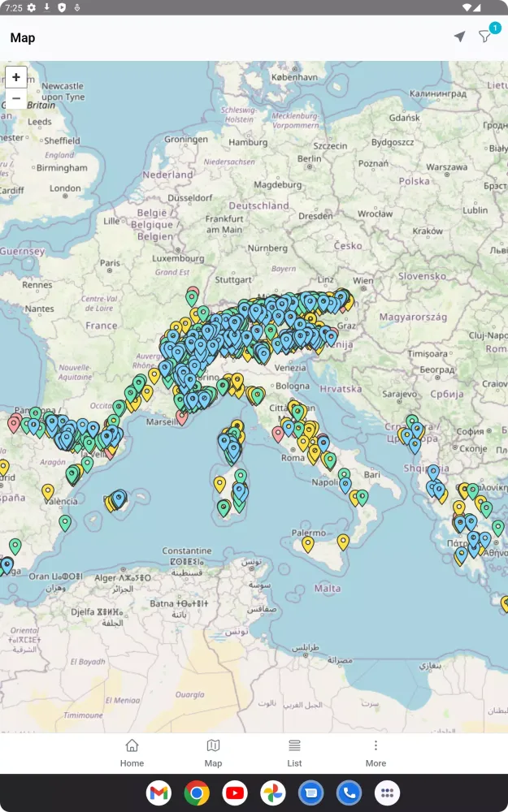This screenshot has height=812, width=508.
Task: Open Google Photos from the dock
Action: coord(273,793)
